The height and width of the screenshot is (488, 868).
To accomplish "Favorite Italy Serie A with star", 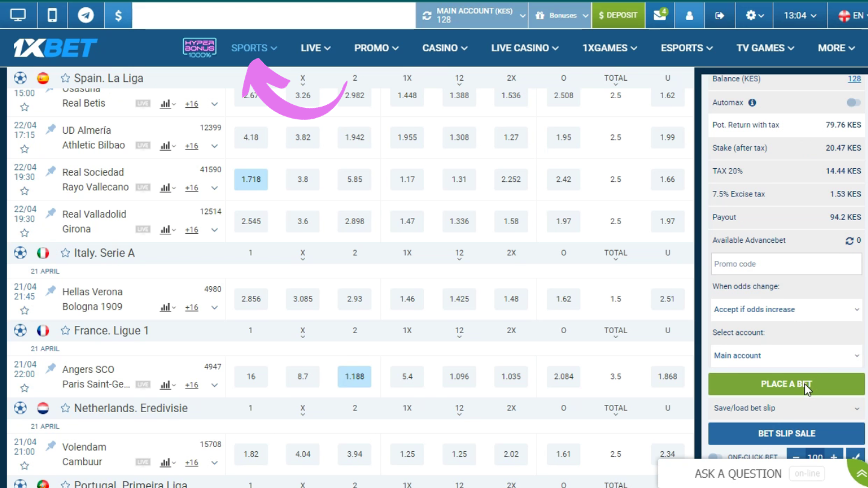I will 65,253.
